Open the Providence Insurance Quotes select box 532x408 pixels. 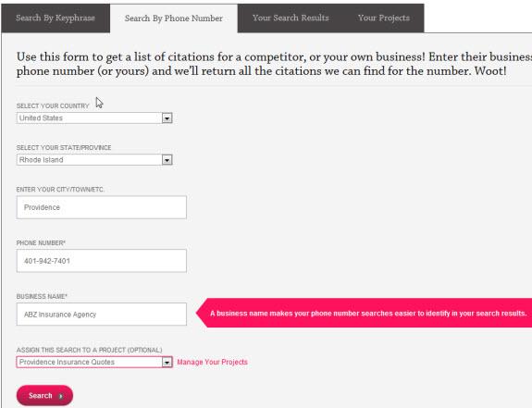point(94,363)
